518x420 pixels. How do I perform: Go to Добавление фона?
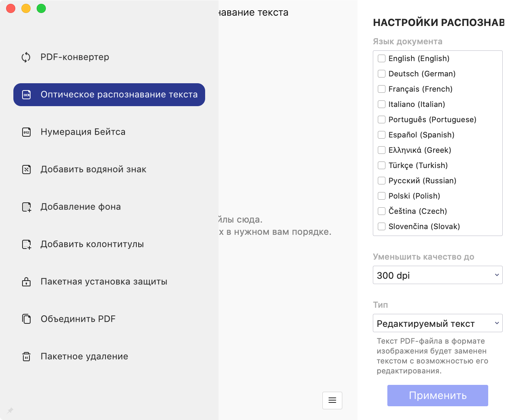click(109, 207)
